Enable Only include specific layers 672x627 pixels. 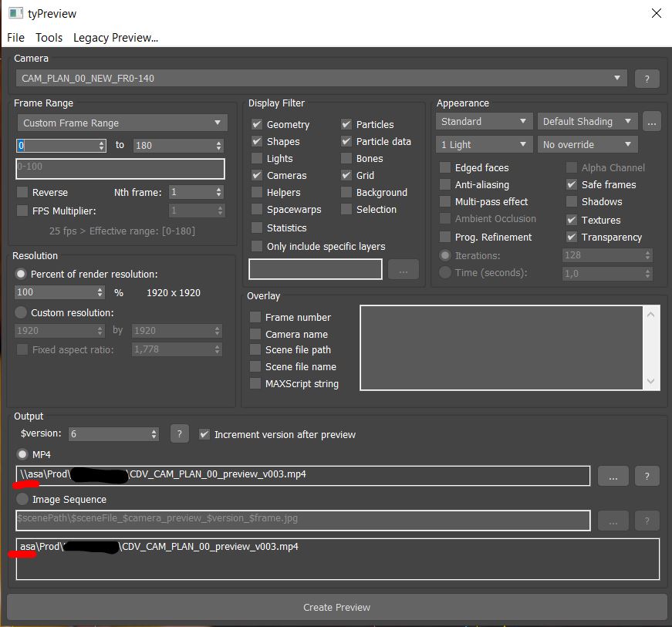click(x=257, y=246)
